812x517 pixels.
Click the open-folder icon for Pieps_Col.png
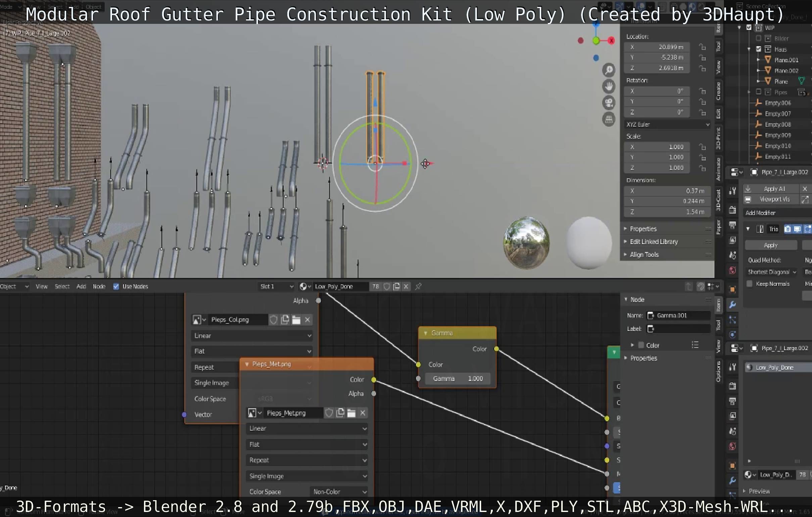296,319
